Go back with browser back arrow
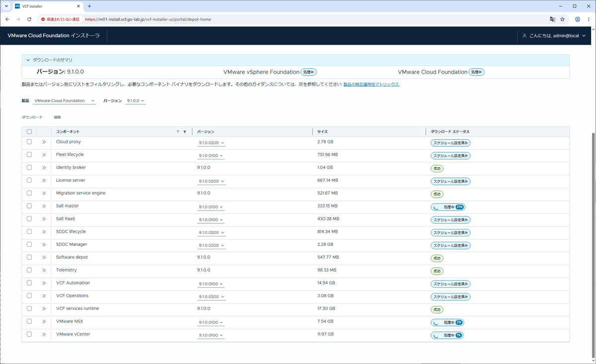596x364 pixels. (x=6, y=19)
